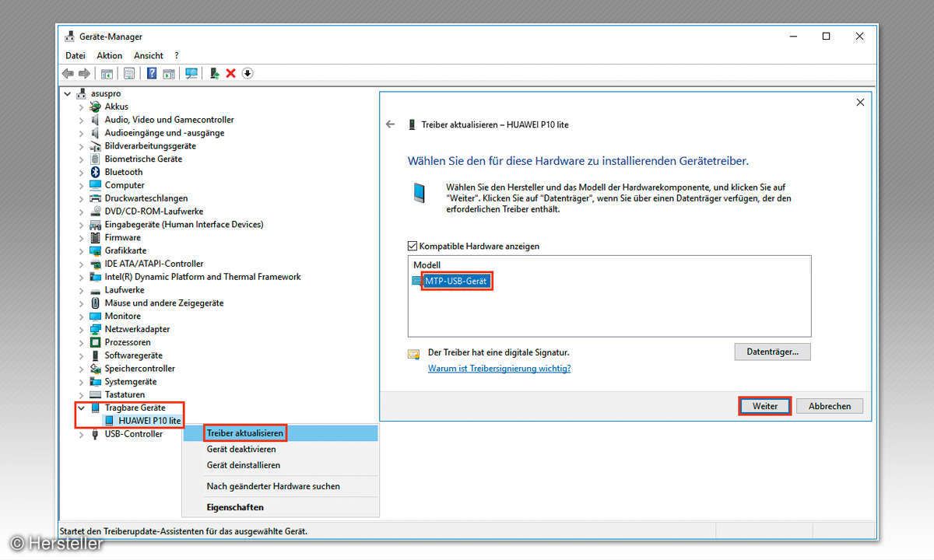Click the red X uninstall device icon
Image resolution: width=934 pixels, height=560 pixels.
point(230,73)
